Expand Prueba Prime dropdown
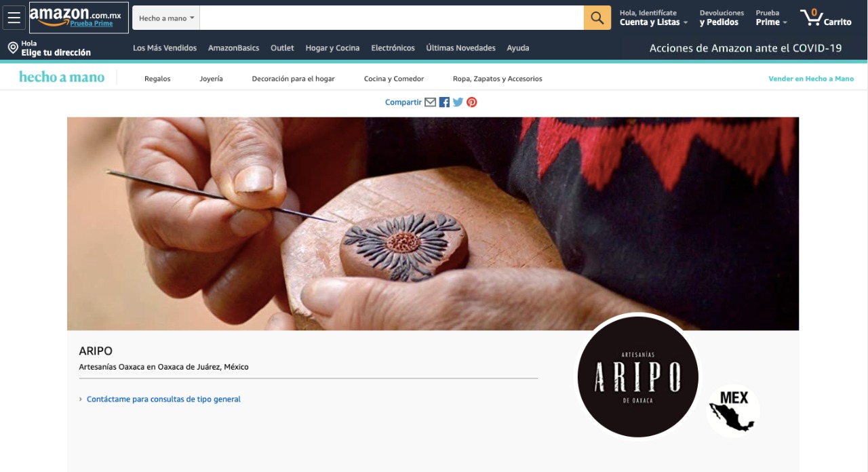The width and height of the screenshot is (868, 472). (771, 18)
